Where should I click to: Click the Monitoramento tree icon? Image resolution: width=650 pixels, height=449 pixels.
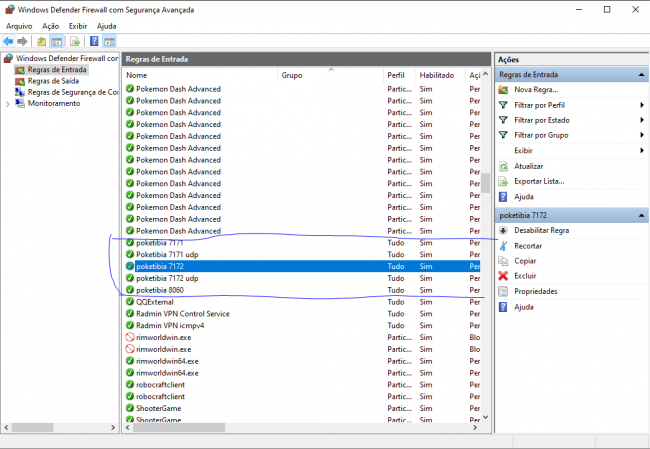pos(20,103)
